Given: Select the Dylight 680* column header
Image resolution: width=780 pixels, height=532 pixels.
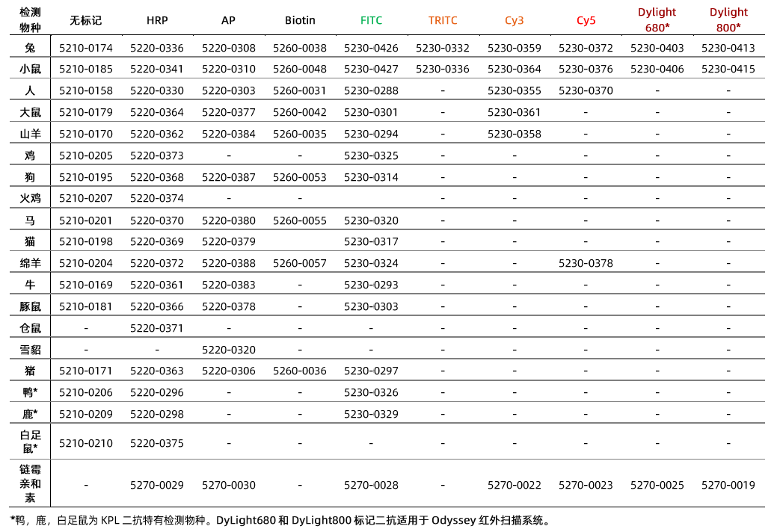Looking at the screenshot, I should pyautogui.click(x=657, y=19).
